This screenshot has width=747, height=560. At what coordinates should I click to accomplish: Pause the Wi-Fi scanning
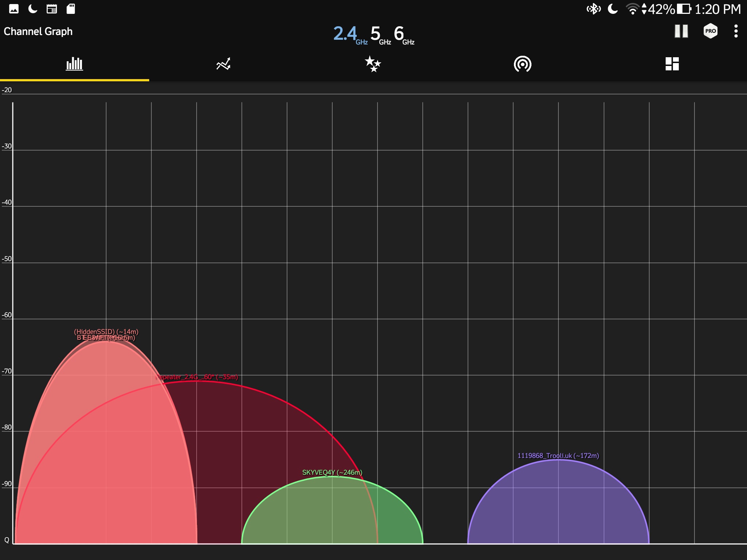(681, 31)
